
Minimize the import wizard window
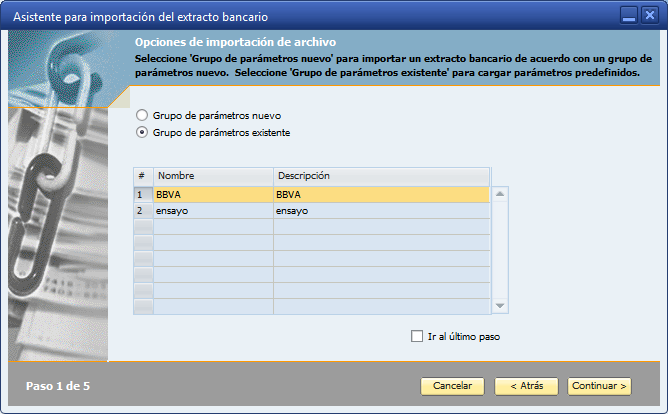pyautogui.click(x=628, y=16)
